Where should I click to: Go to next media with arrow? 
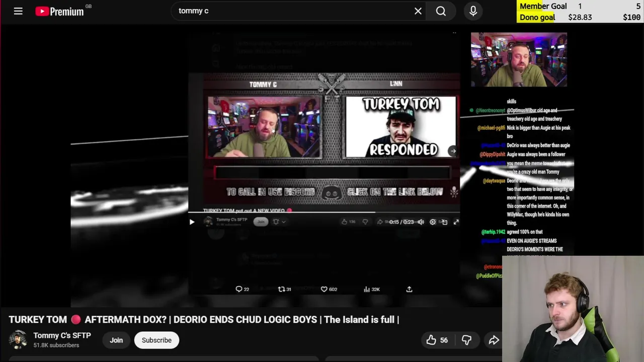pos(453,150)
